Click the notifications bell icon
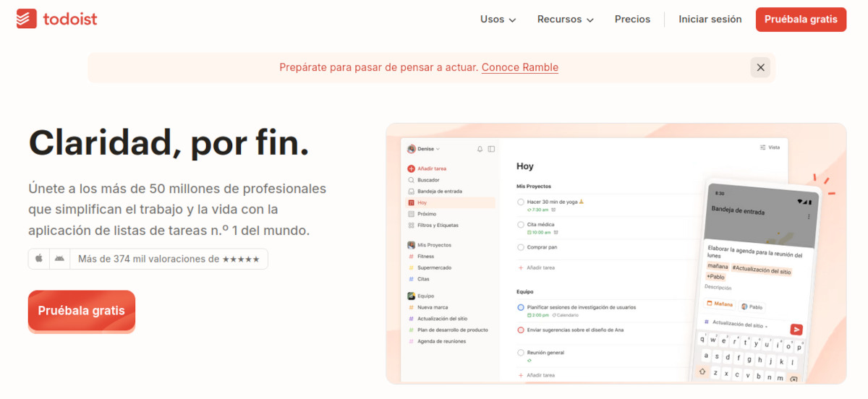 [x=480, y=149]
